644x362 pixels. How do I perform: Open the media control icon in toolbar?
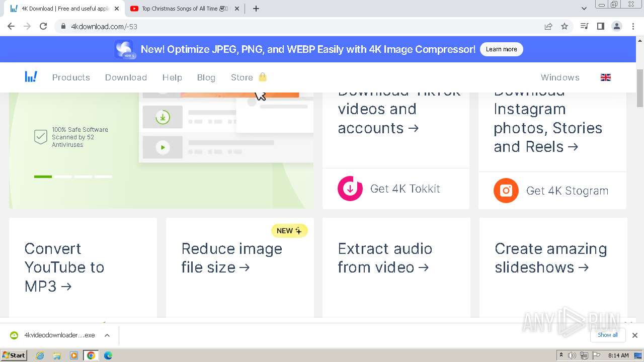point(584,26)
